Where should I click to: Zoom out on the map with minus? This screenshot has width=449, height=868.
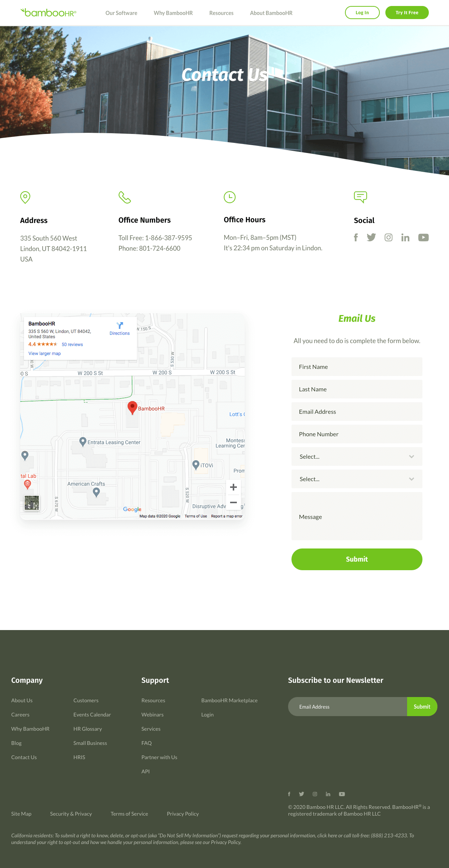233,502
